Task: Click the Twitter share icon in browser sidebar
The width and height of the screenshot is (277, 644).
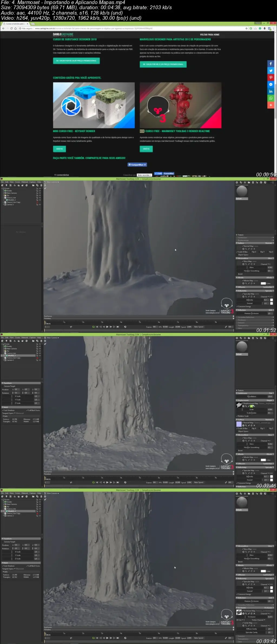Action: point(271,71)
